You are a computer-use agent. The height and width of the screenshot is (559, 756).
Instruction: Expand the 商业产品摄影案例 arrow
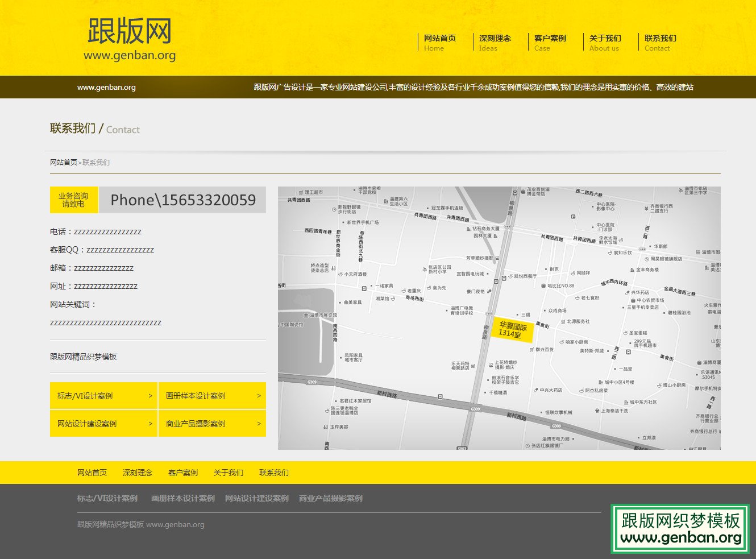coord(258,423)
